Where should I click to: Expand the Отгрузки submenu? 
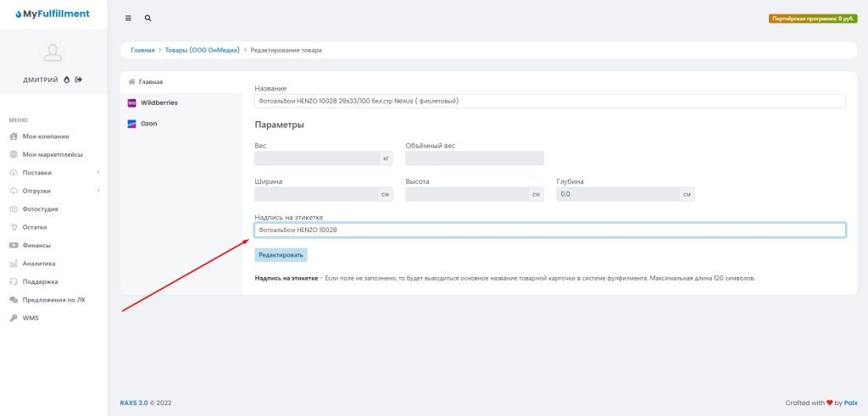pos(36,191)
